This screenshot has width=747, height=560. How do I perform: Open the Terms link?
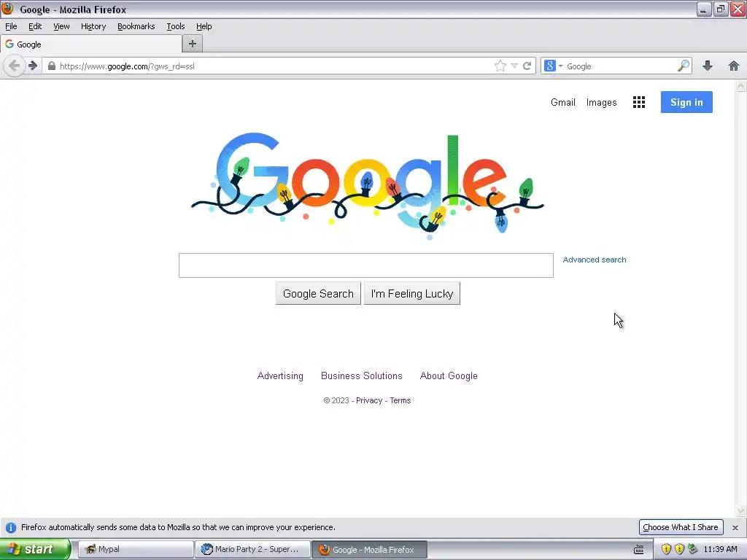400,400
